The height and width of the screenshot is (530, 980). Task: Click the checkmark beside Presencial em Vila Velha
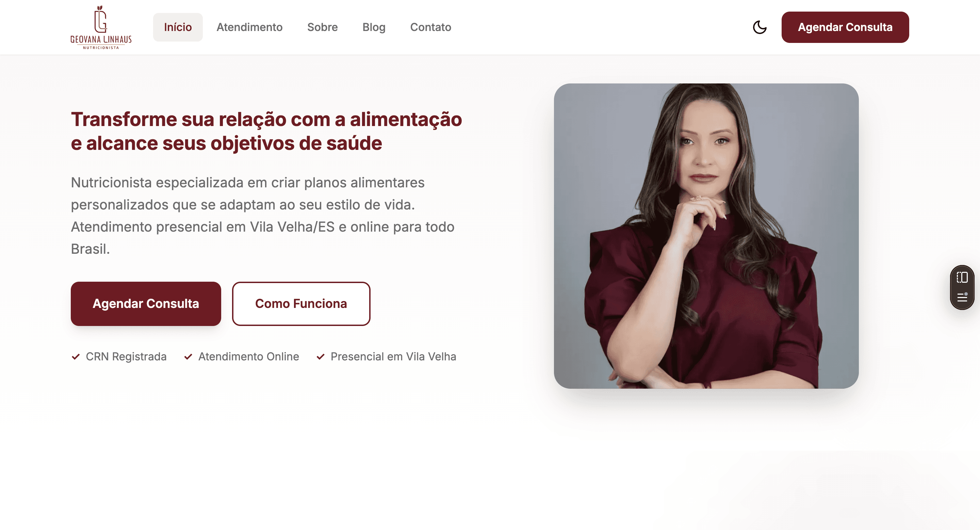[x=320, y=356]
